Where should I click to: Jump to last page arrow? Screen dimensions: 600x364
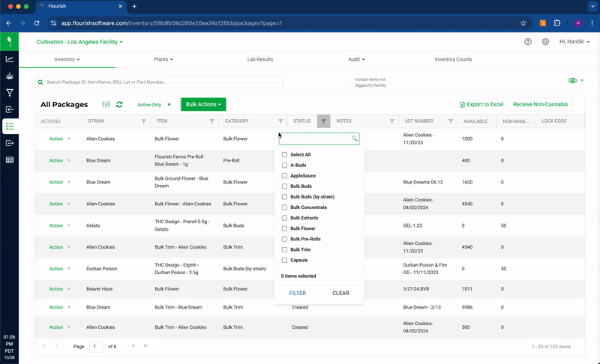(145, 346)
